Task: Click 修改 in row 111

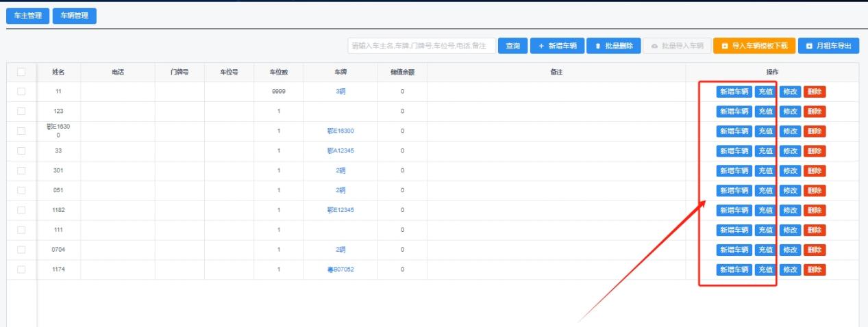Action: [x=790, y=231]
